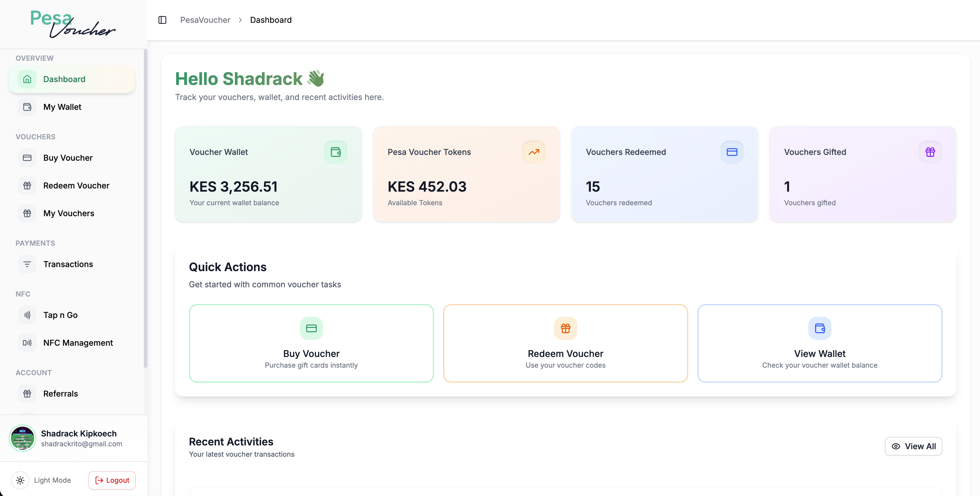Click the KES 452.03 tokens value
The width and height of the screenshot is (980, 496).
[427, 186]
